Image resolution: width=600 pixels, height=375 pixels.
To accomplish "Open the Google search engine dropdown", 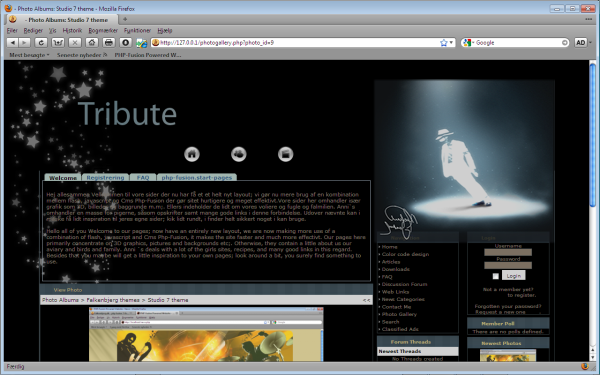I will [x=468, y=43].
